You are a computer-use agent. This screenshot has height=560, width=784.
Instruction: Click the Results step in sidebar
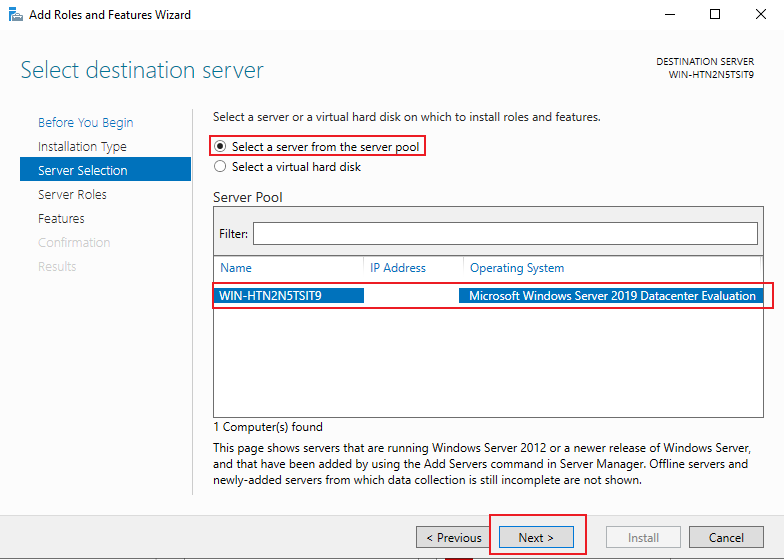[57, 266]
